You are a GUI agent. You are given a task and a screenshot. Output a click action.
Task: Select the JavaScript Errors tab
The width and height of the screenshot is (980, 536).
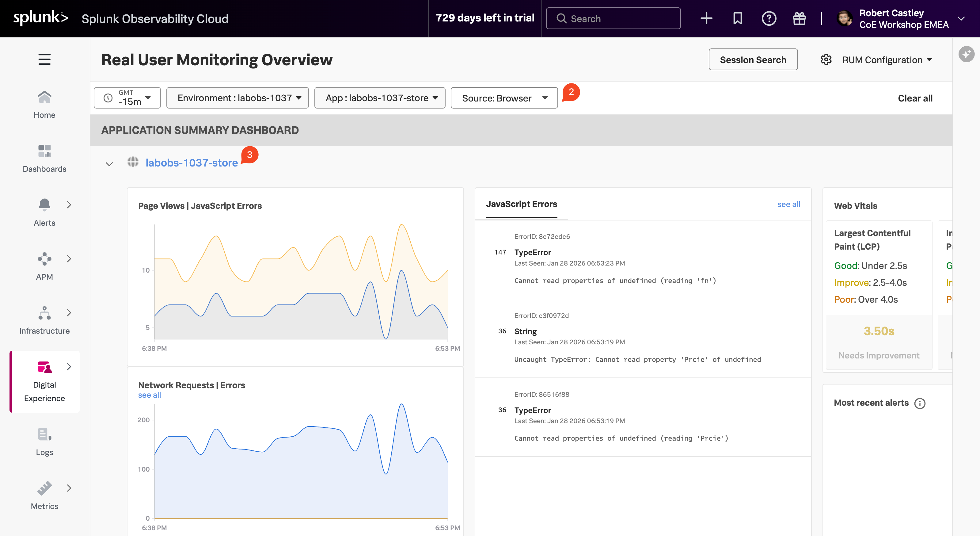pyautogui.click(x=522, y=204)
